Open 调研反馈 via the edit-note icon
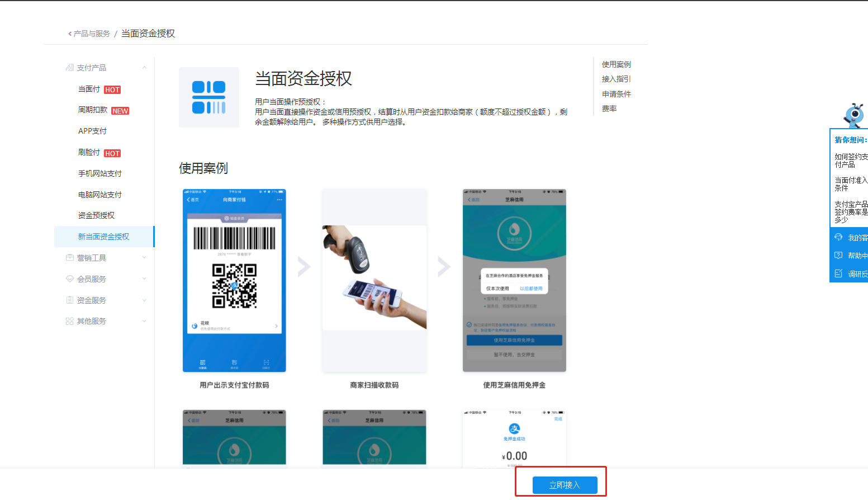Viewport: 868px width, 500px height. tap(838, 273)
